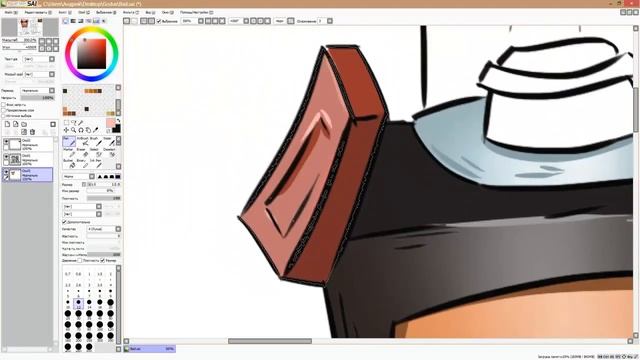Click the navigator preview thumbnail

point(30,27)
